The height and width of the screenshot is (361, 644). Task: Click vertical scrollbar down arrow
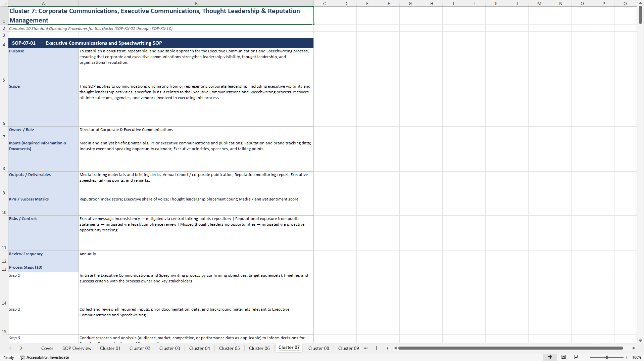640,341
